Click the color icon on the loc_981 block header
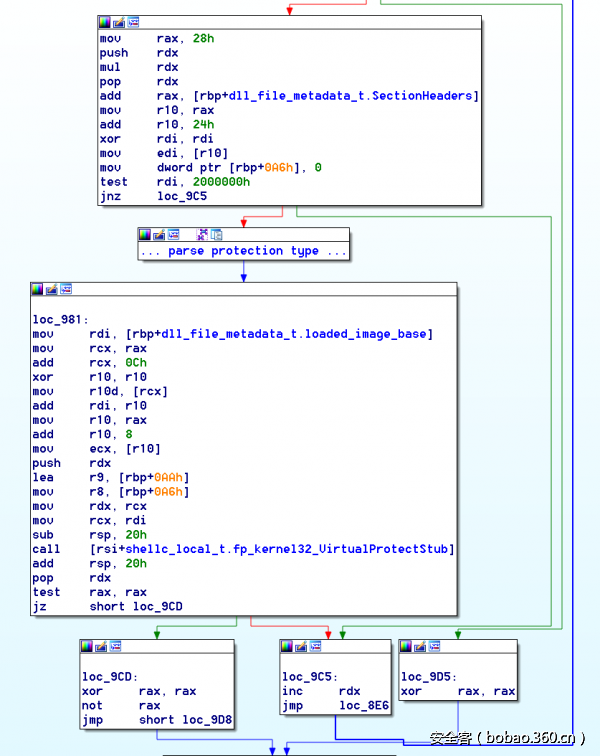 pos(38,289)
